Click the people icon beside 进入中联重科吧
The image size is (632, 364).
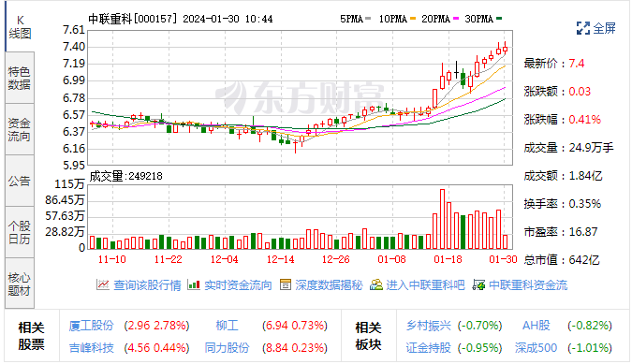pos(376,285)
